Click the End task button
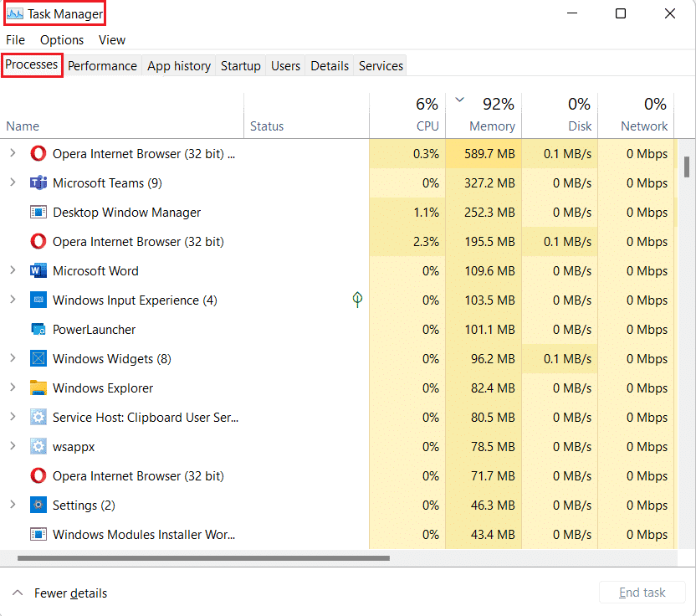This screenshot has width=696, height=616. point(642,592)
